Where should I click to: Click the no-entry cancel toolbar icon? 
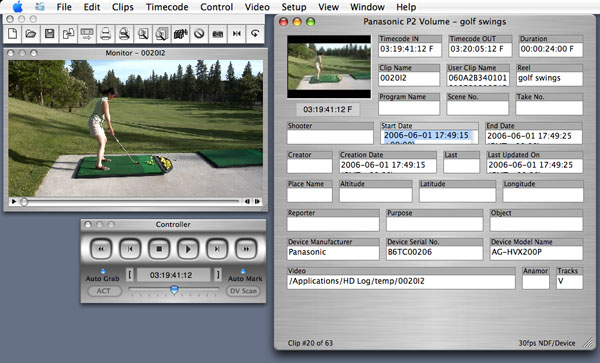click(x=199, y=34)
